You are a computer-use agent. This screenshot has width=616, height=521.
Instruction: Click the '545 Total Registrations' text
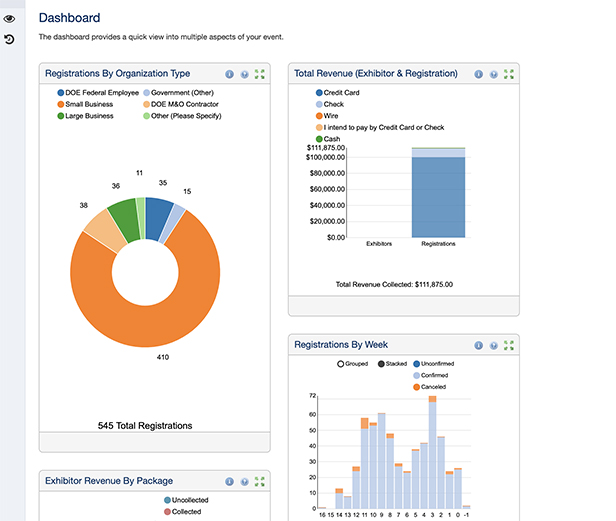(x=145, y=426)
